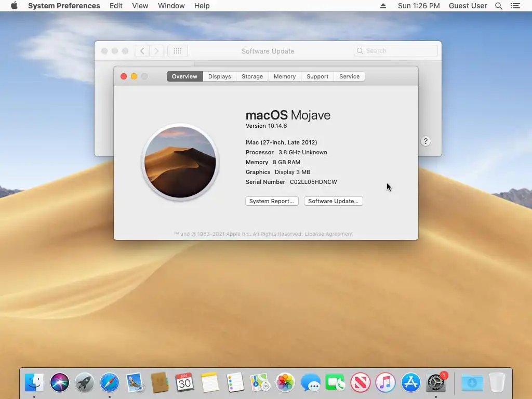Go back in Software Update window
532x399 pixels.
[142, 51]
